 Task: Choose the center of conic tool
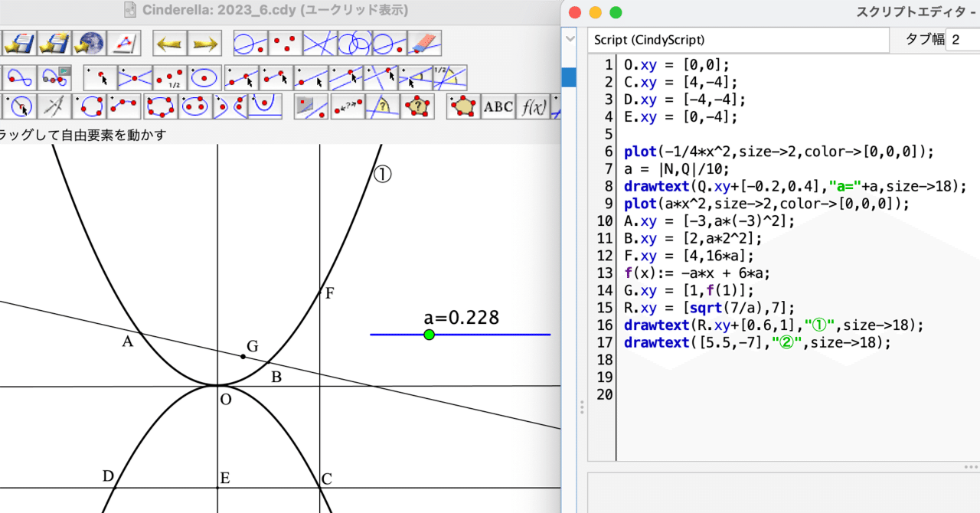(205, 77)
